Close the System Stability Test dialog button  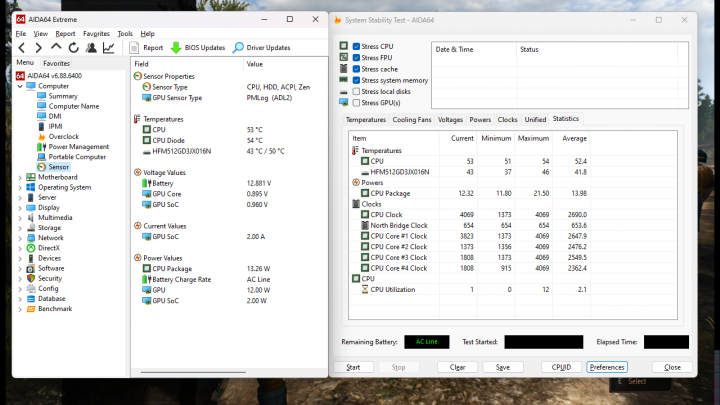[x=672, y=367]
